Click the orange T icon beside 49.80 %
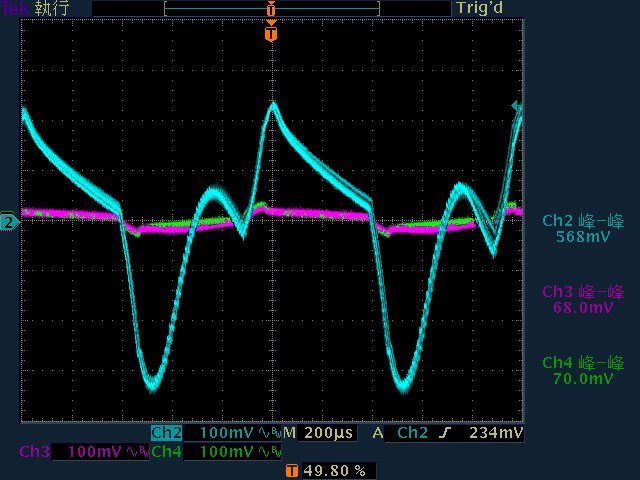The width and height of the screenshot is (640, 480). point(291,470)
